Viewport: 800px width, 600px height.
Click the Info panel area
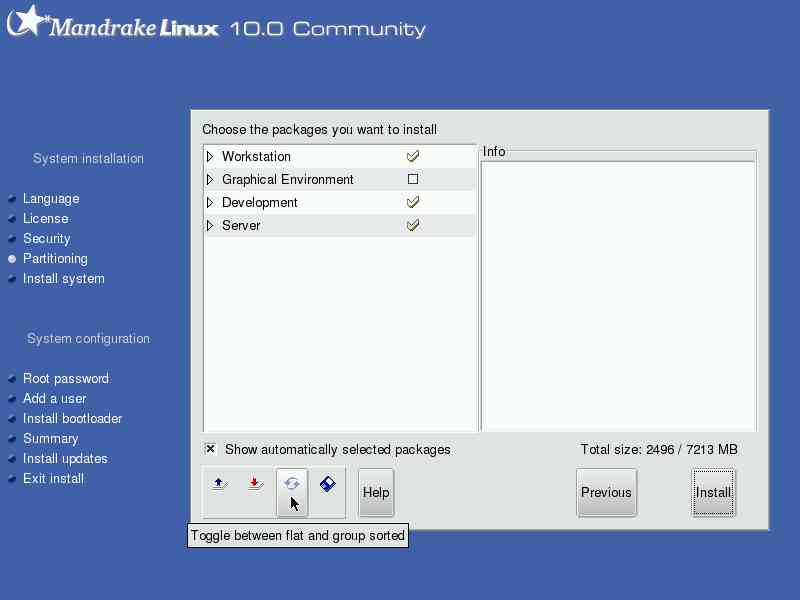tap(618, 296)
